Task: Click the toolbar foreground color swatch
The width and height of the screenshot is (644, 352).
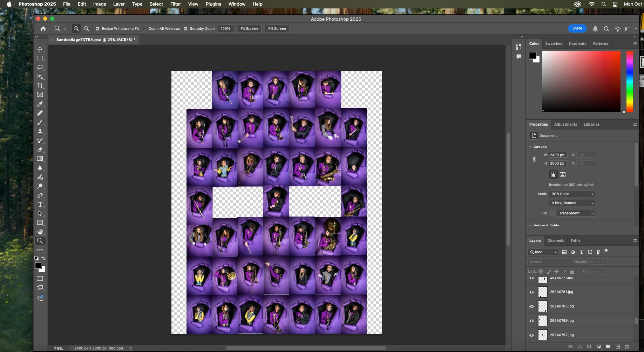Action: pyautogui.click(x=38, y=266)
